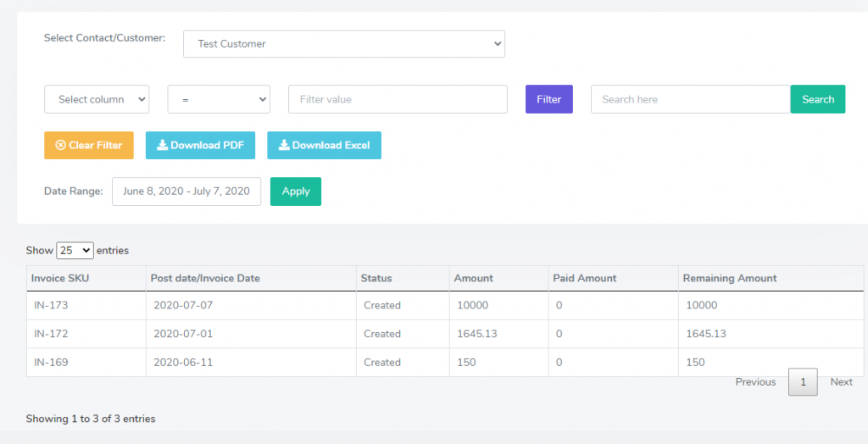
Task: Change the Show 25 entries selector
Action: coord(75,250)
